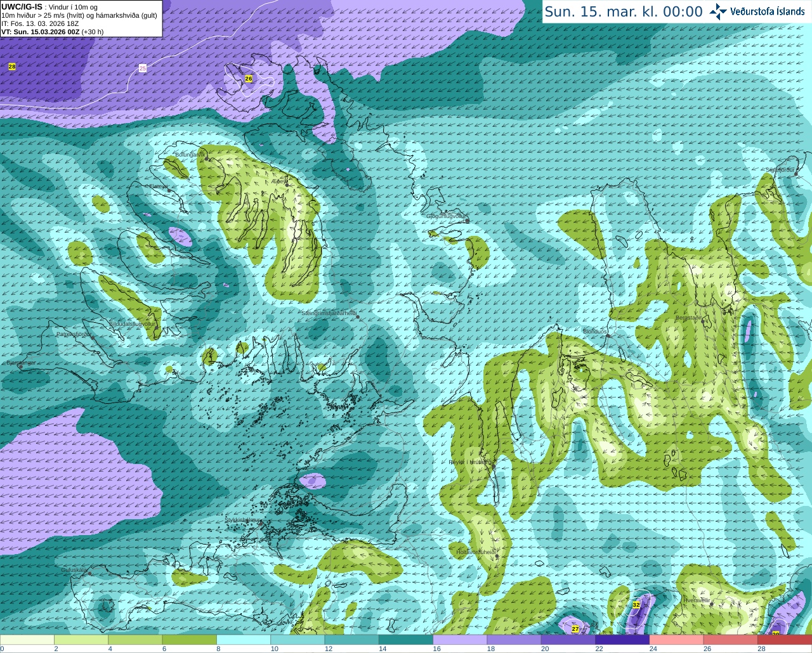Click the legend scale number 12
Image resolution: width=812 pixels, height=653 pixels.
329,649
